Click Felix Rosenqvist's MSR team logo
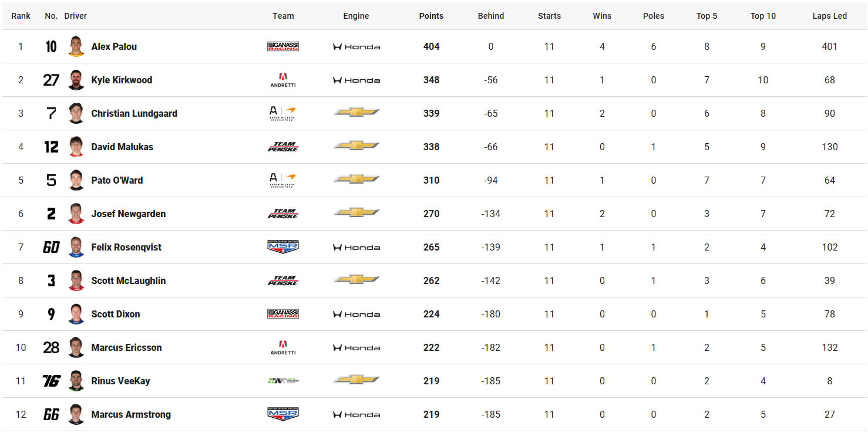 [x=283, y=247]
